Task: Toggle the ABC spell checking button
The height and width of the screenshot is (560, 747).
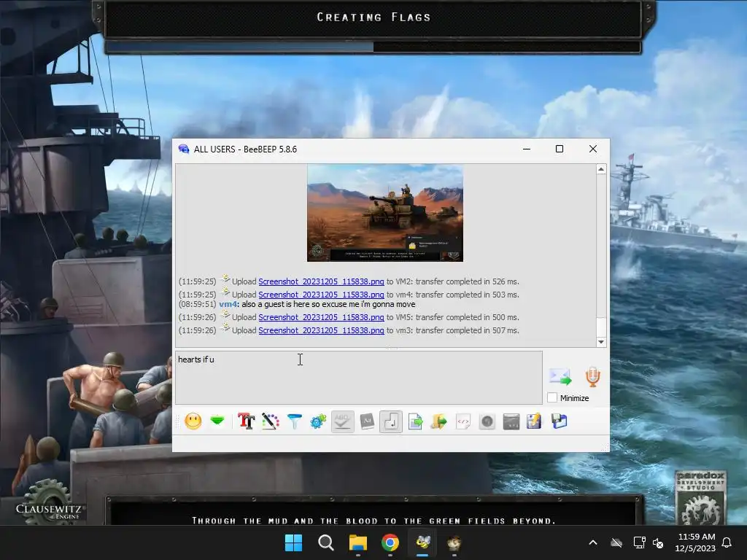Action: click(x=343, y=421)
